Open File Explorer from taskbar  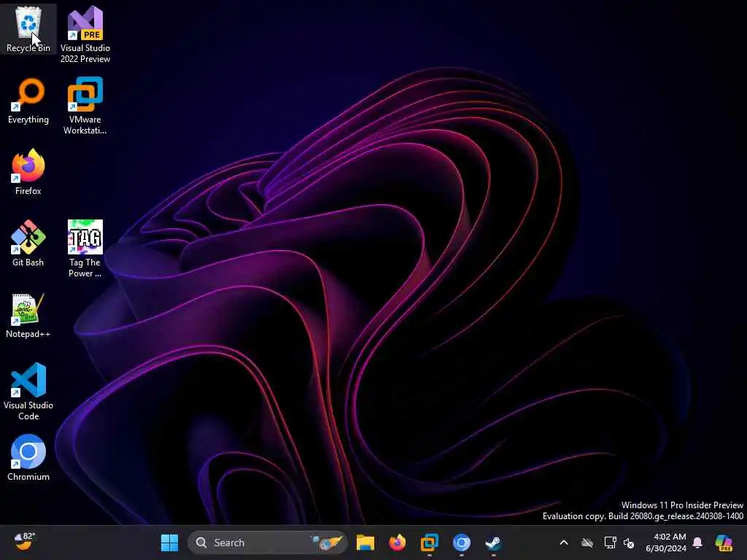pyautogui.click(x=365, y=542)
